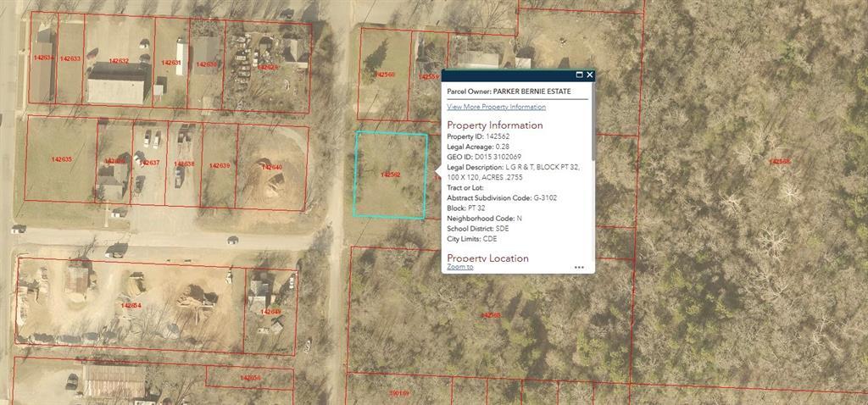
Task: Maximize the parcel info popup
Action: click(x=579, y=75)
